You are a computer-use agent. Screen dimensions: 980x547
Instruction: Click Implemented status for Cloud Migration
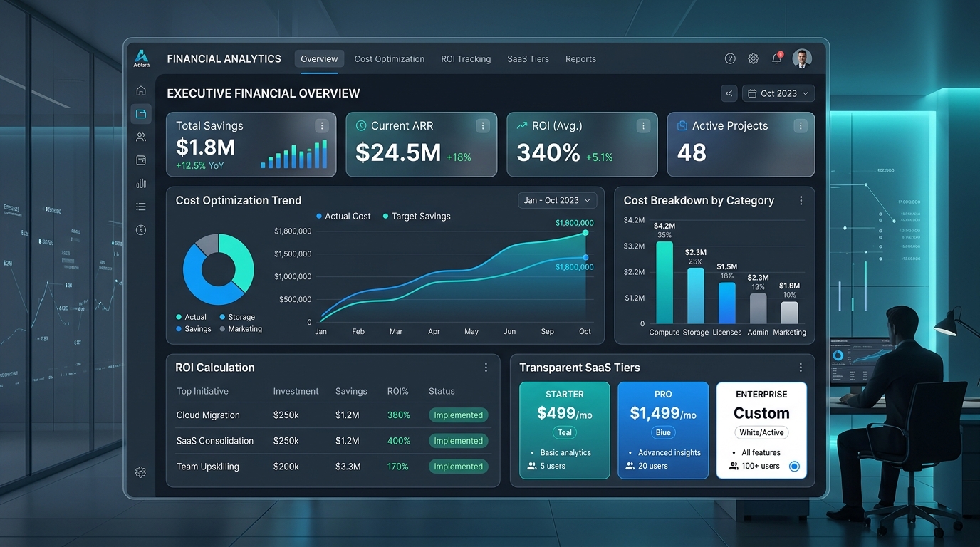458,415
